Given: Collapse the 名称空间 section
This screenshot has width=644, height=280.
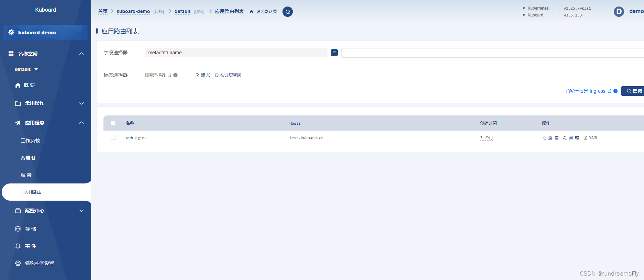Looking at the screenshot, I should [81, 54].
